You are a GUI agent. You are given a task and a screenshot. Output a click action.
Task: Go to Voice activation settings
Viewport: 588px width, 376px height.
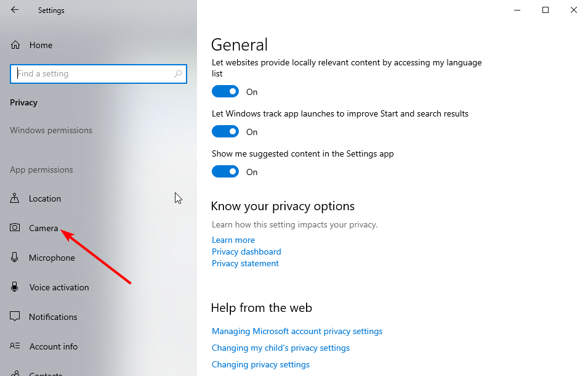[59, 287]
